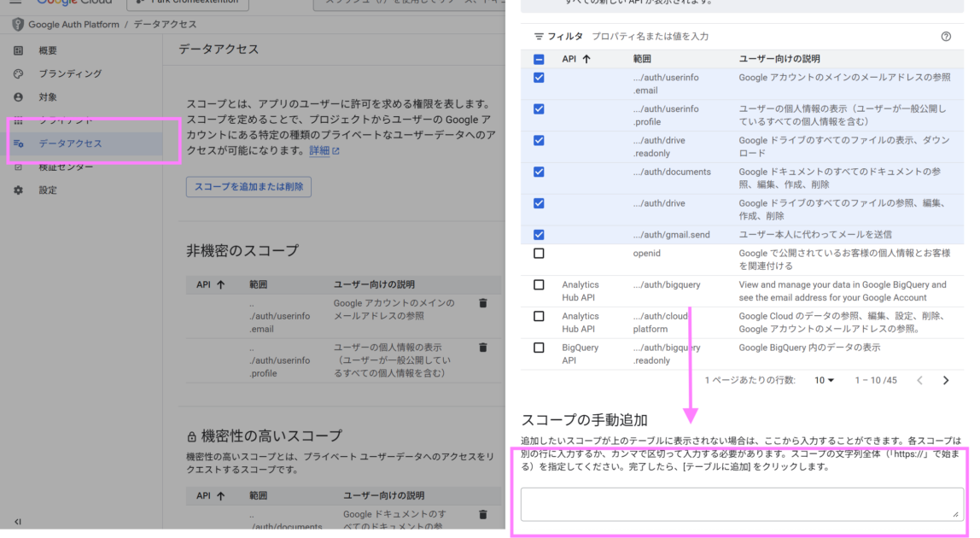Click the ブランディング palette icon

pos(19,74)
